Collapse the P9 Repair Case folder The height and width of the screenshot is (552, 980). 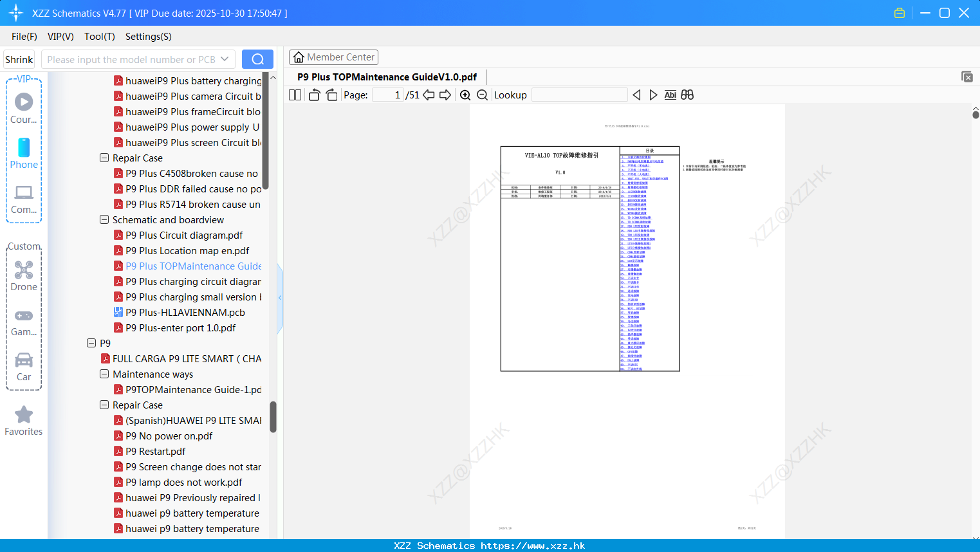click(x=104, y=405)
